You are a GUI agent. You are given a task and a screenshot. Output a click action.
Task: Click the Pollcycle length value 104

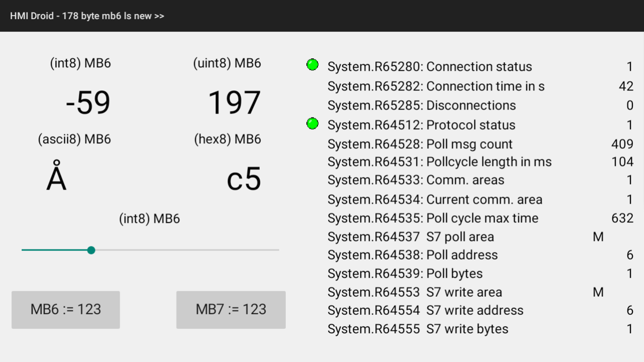coord(622,162)
